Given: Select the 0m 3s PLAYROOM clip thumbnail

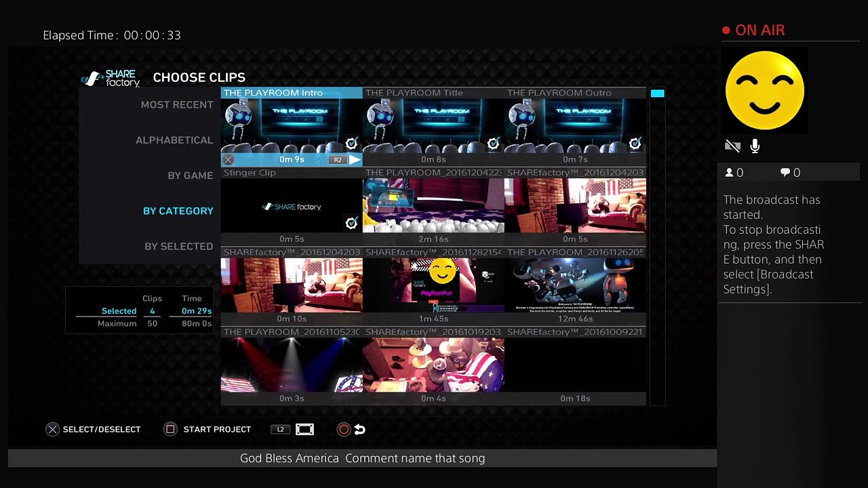Looking at the screenshot, I should coord(292,365).
